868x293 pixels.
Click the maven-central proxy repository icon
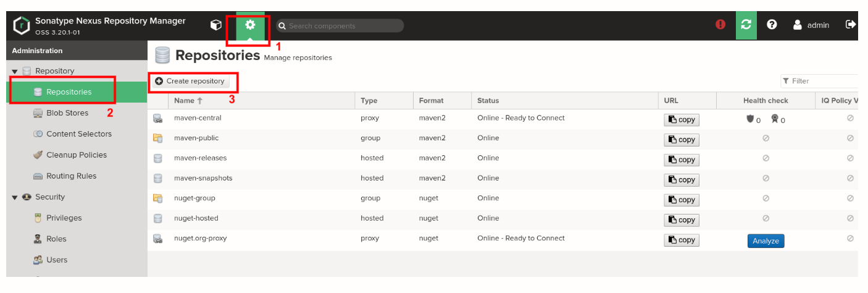(158, 118)
